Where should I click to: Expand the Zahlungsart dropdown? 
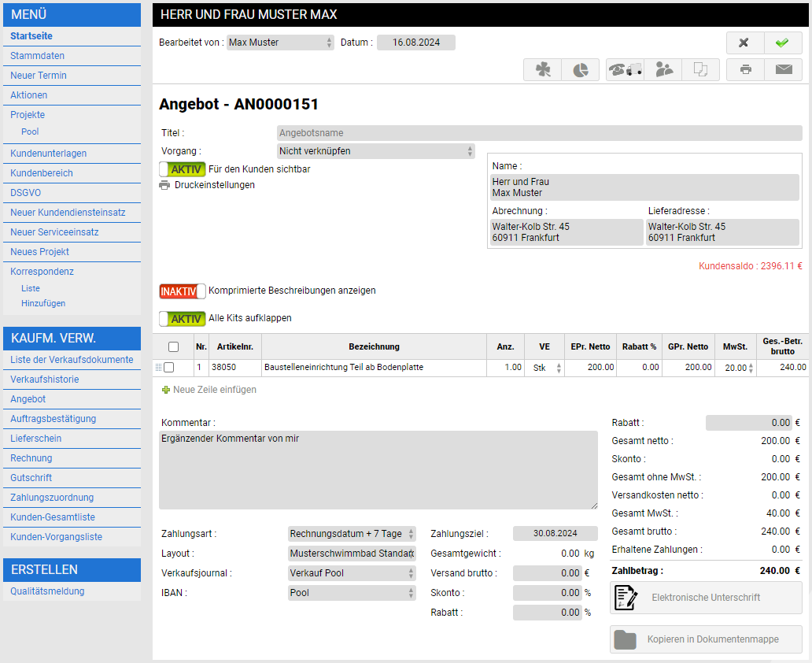coord(351,534)
